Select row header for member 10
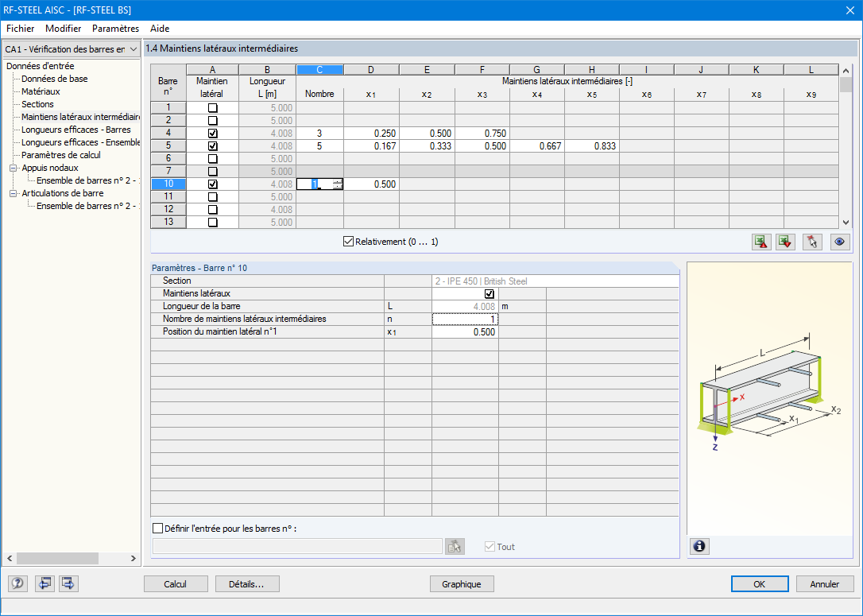This screenshot has height=616, width=863. coord(168,184)
